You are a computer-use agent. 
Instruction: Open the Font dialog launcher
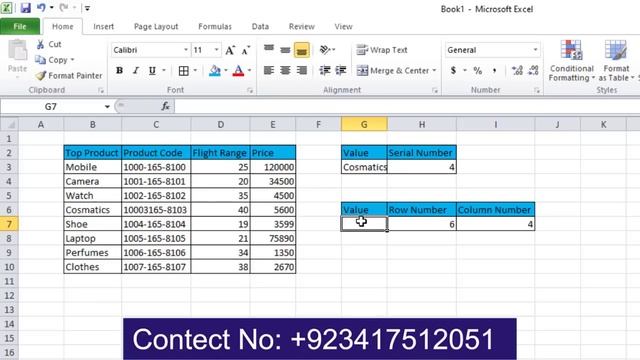[250, 91]
